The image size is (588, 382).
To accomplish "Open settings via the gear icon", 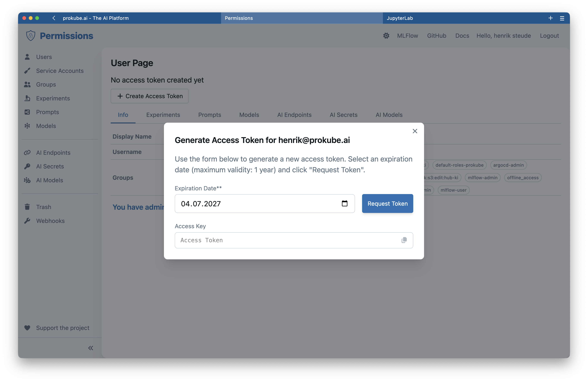I will pos(386,36).
